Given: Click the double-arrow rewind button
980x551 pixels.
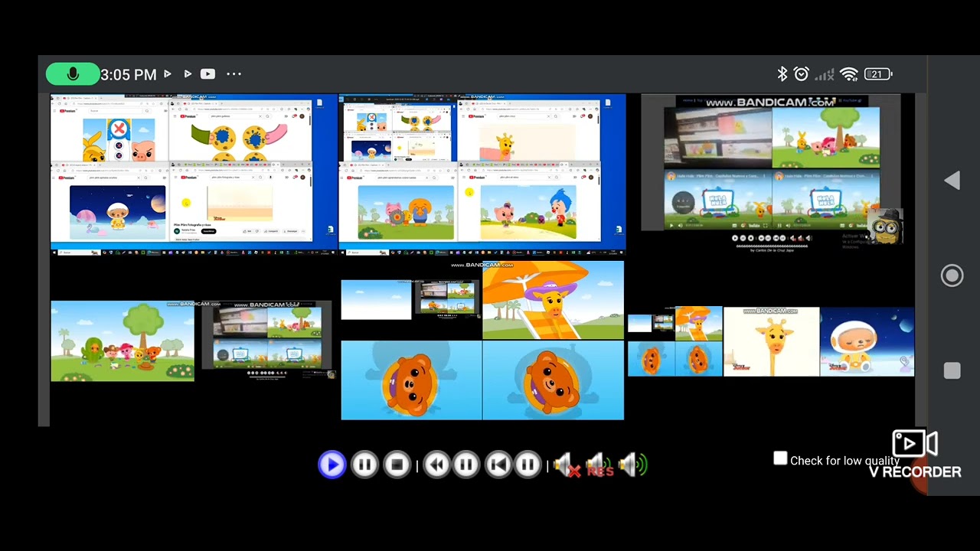Looking at the screenshot, I should tap(436, 465).
